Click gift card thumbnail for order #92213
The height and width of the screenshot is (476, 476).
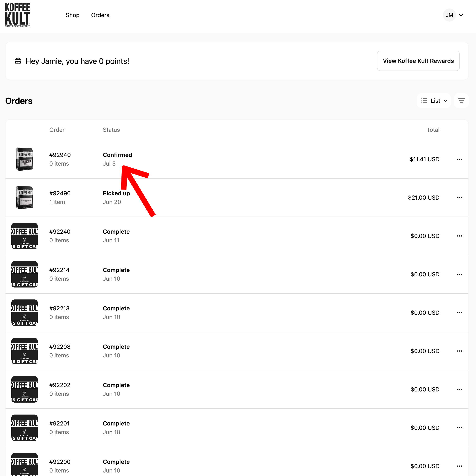[24, 313]
